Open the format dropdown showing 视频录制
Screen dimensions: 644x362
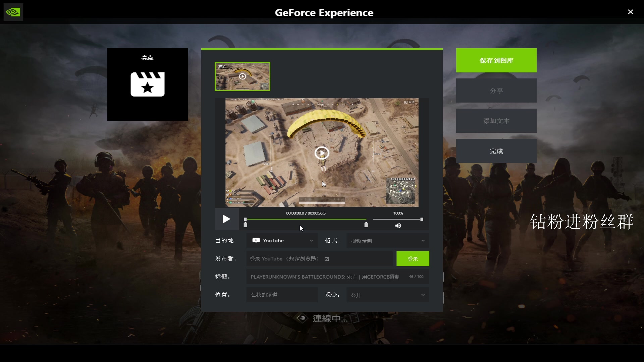click(x=388, y=241)
